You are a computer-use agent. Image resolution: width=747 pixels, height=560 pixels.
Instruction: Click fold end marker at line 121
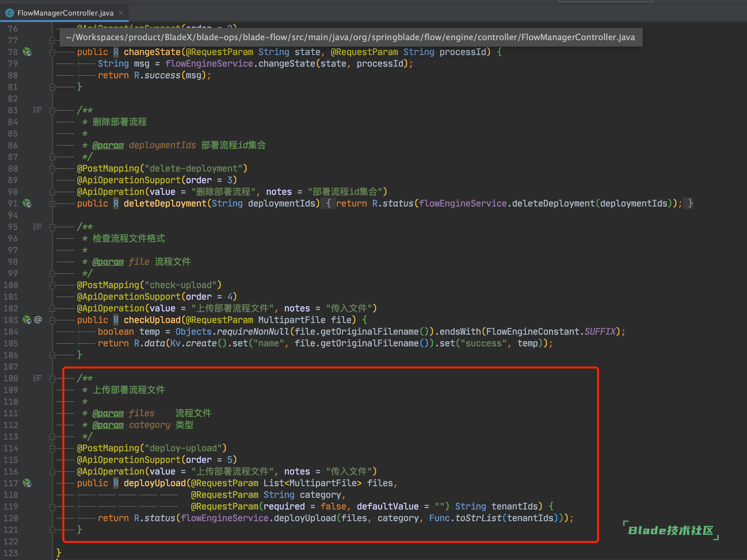[x=52, y=530]
